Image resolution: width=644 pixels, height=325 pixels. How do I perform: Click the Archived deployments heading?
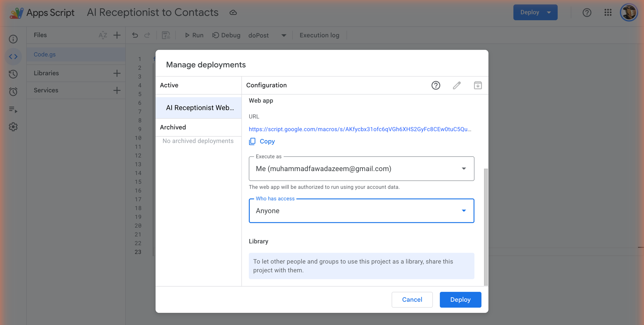(173, 127)
